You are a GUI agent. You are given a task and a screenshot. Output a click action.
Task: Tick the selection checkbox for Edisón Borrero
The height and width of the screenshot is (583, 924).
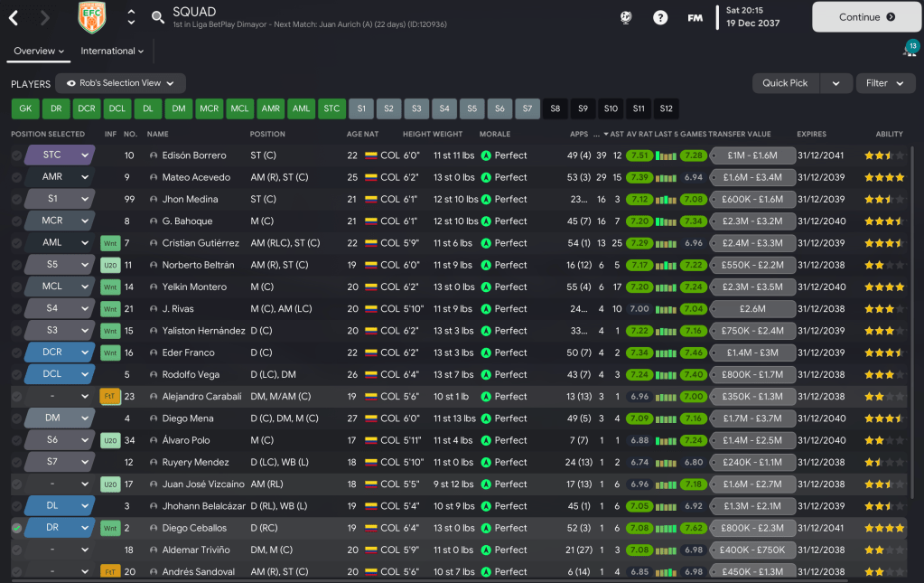(x=16, y=155)
